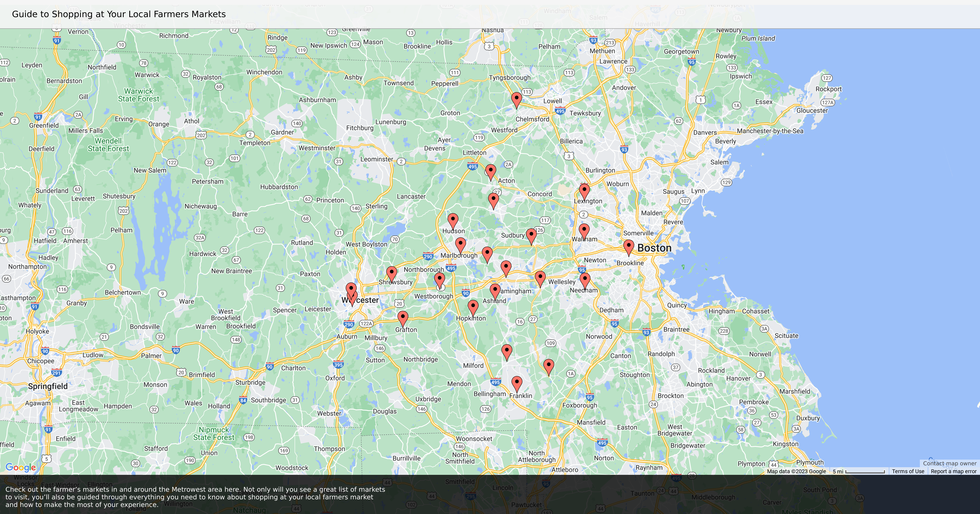
Task: Click the Needham map pin
Action: (585, 281)
